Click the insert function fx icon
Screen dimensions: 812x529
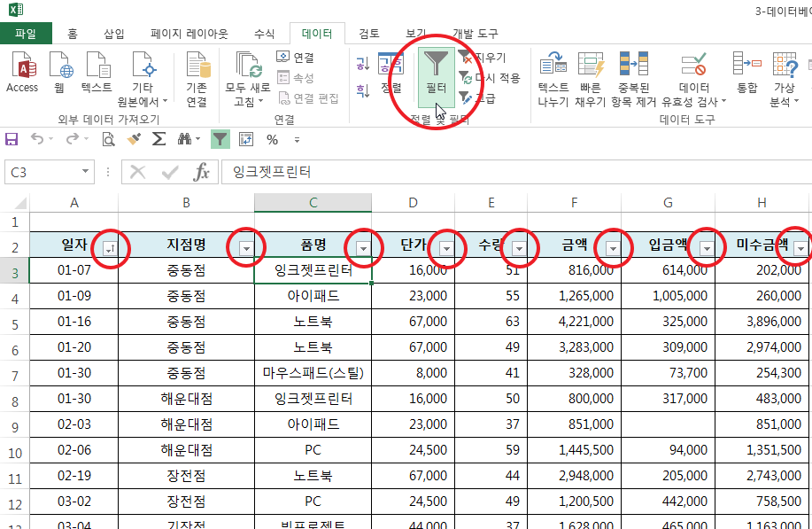point(201,172)
